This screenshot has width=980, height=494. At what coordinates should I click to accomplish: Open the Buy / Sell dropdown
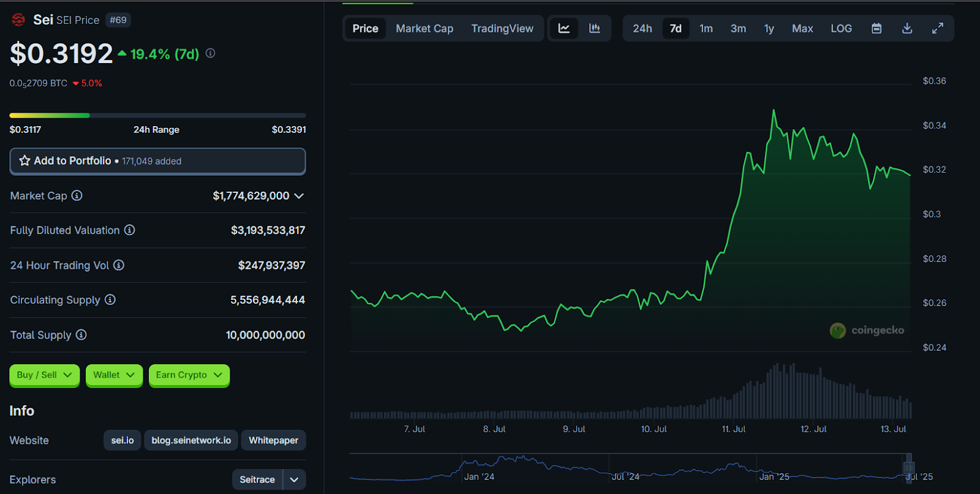tap(44, 375)
